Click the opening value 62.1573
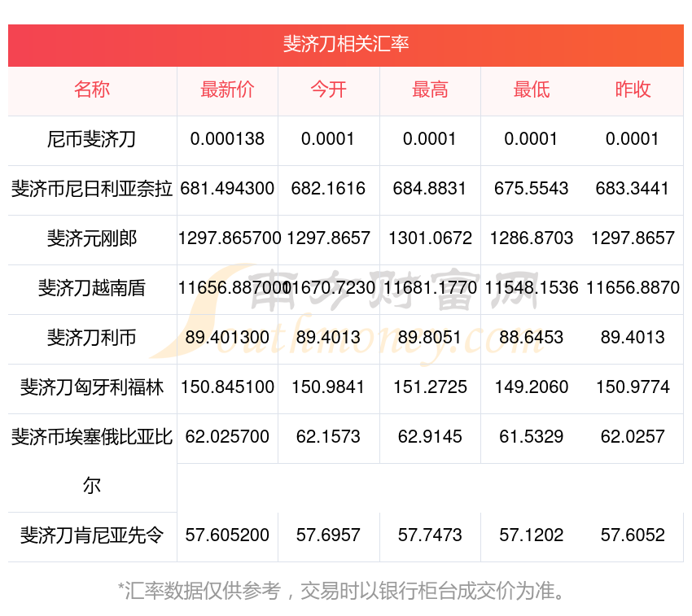Viewport: 692px width, 616px height. point(328,437)
